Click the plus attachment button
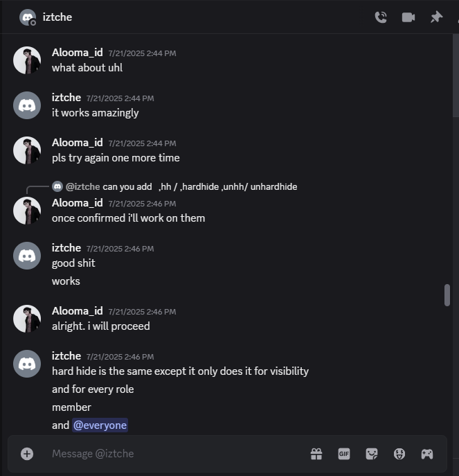The width and height of the screenshot is (459, 476). pyautogui.click(x=27, y=454)
